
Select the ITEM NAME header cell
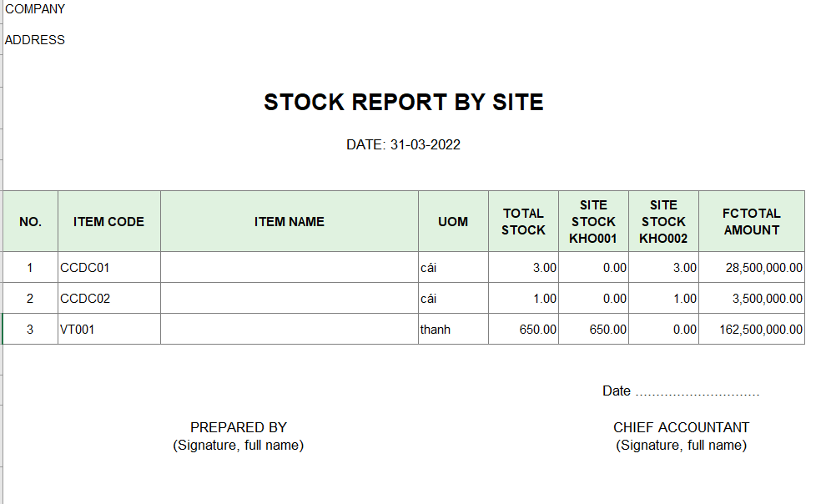point(290,221)
